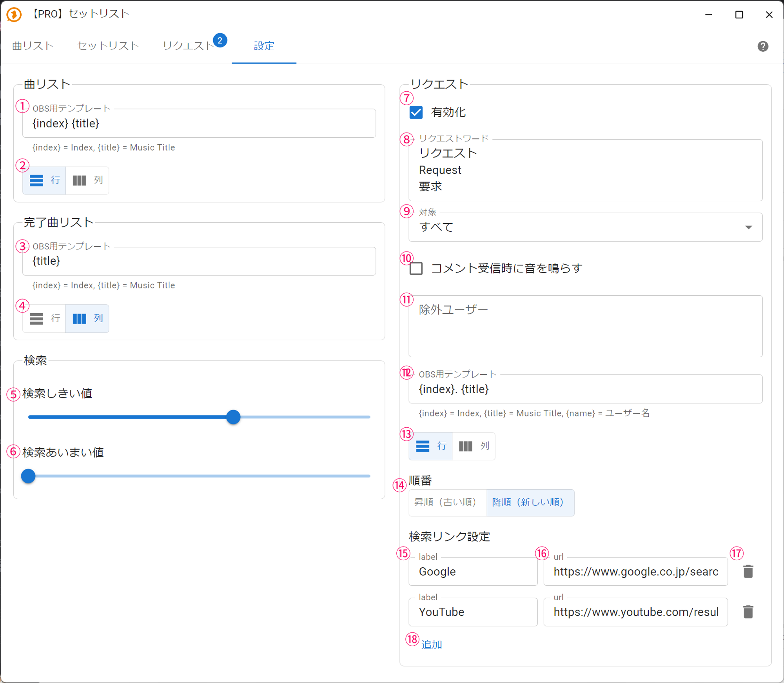Select 昇順（古い順） order option
This screenshot has width=784, height=683.
pos(447,503)
